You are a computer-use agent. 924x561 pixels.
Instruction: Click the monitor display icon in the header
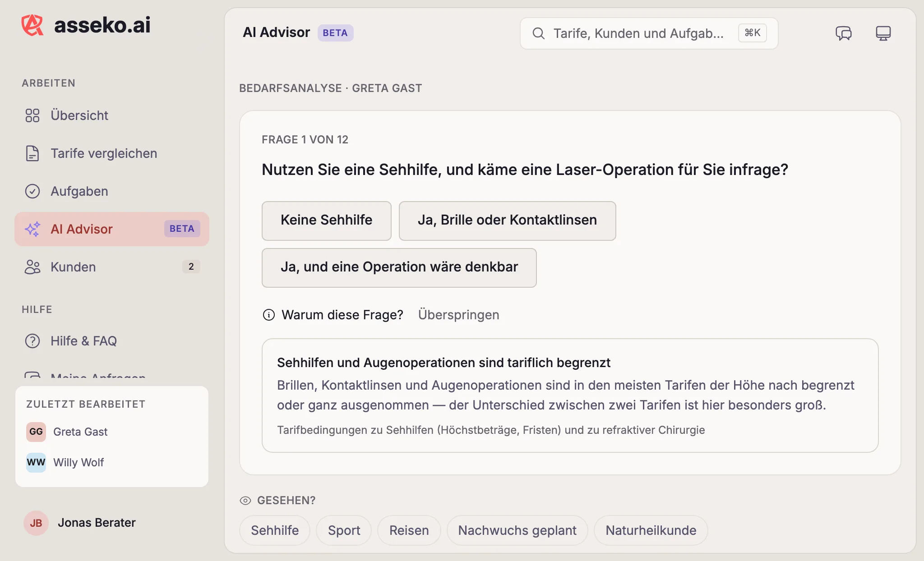tap(883, 33)
